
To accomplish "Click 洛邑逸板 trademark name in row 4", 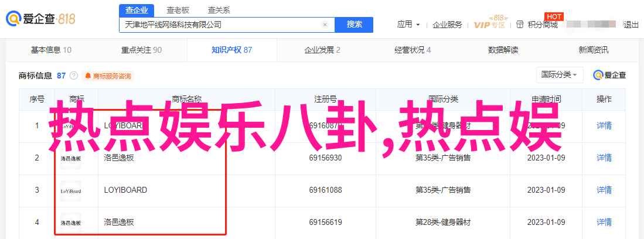I will (119, 223).
